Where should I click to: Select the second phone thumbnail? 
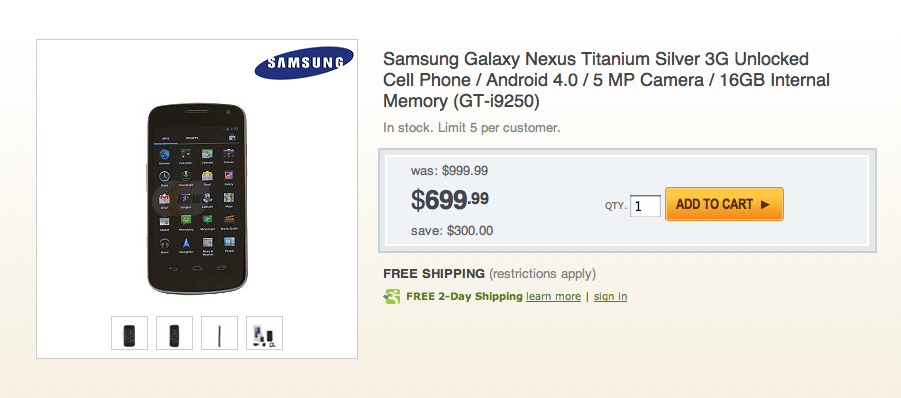pos(174,333)
